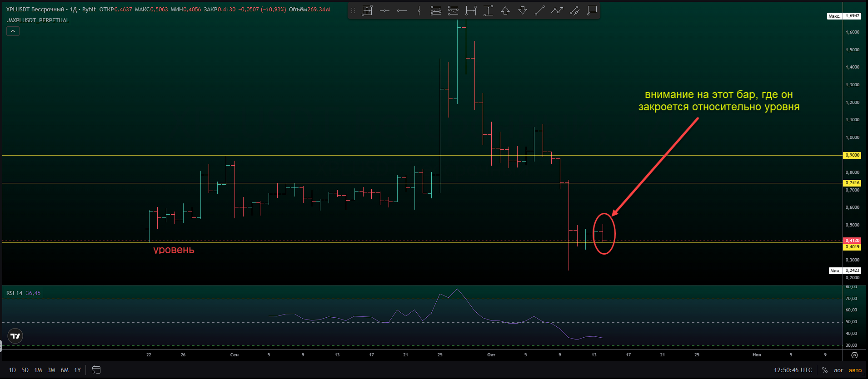Pick the arrow down marker tool
This screenshot has height=379, width=868.
(523, 10)
